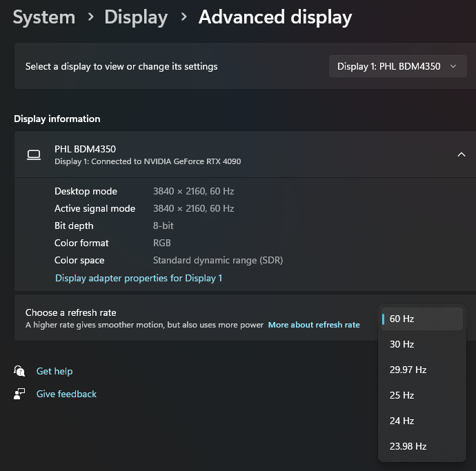Click the monitor icon beside PHL BDM4350
Image resolution: width=476 pixels, height=471 pixels.
pyautogui.click(x=34, y=154)
